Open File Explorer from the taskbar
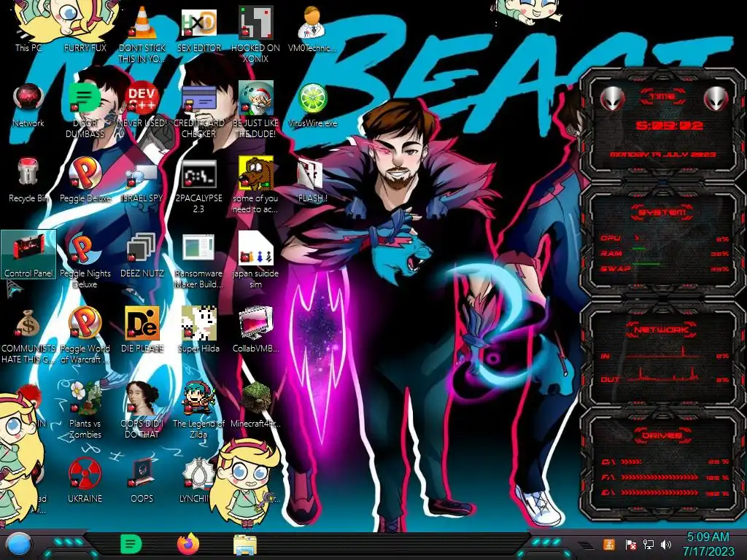 pyautogui.click(x=245, y=544)
